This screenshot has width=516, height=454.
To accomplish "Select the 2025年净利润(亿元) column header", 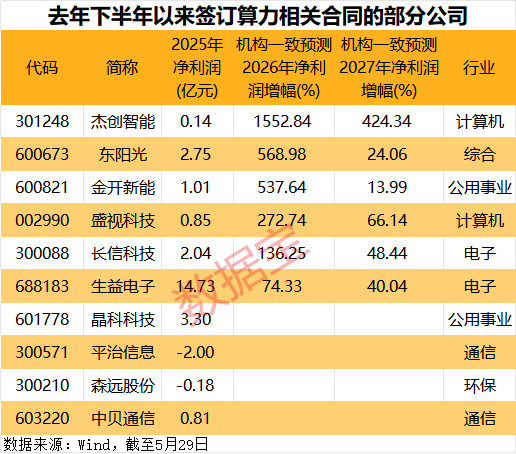I will (197, 68).
